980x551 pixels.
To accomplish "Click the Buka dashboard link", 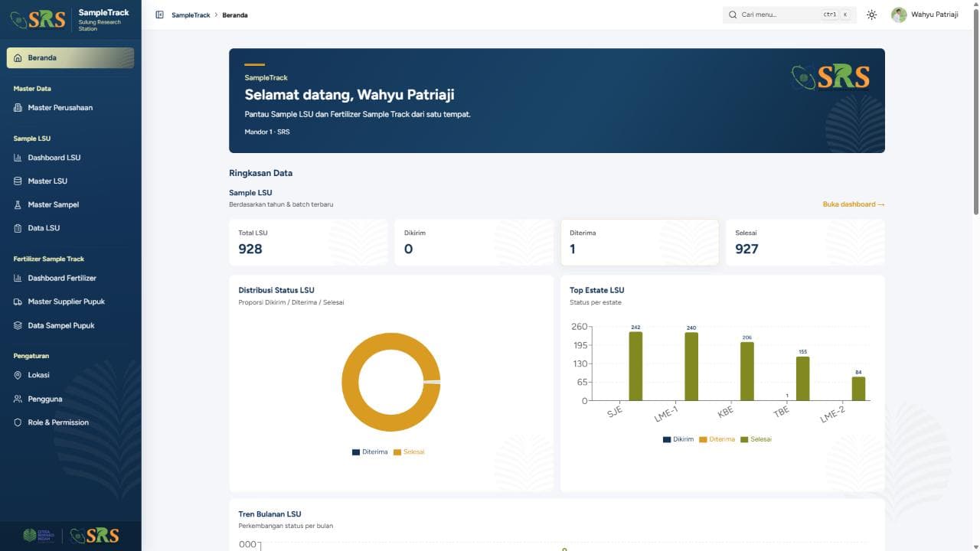I will [x=854, y=204].
